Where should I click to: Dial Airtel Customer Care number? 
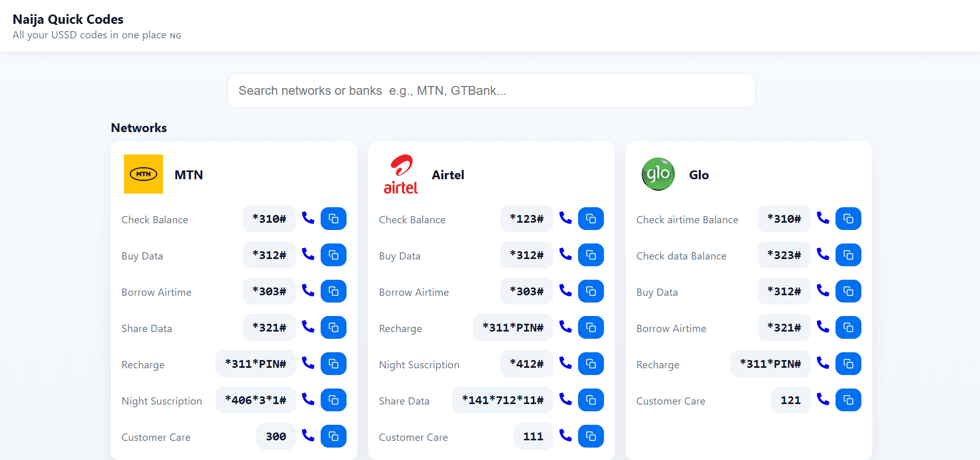(566, 436)
